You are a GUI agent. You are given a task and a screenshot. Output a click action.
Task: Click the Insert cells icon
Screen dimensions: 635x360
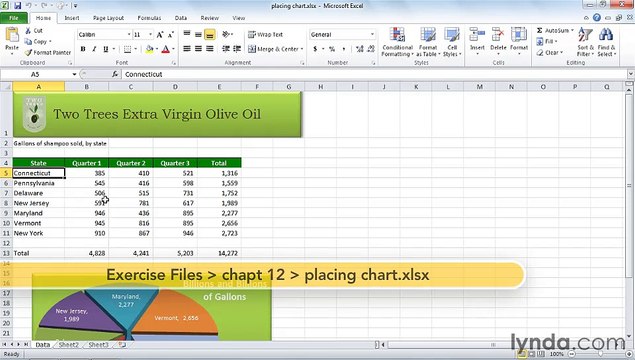point(477,35)
